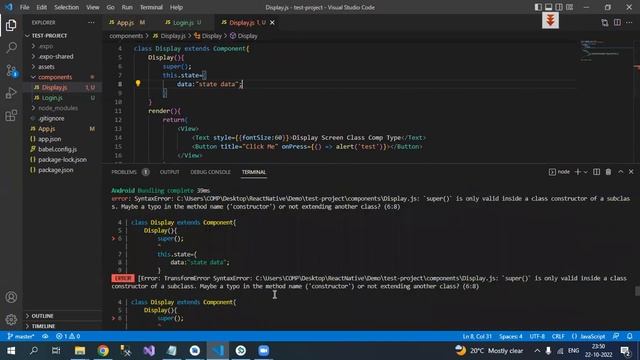Screen dimensions: 640x360
Task: Click Ln 8, Col 31 status item
Action: (477, 336)
